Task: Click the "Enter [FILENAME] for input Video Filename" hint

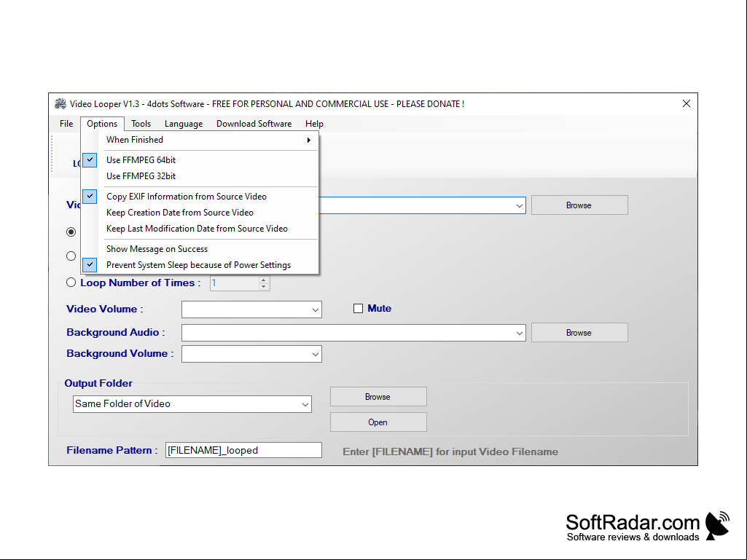Action: pyautogui.click(x=450, y=452)
